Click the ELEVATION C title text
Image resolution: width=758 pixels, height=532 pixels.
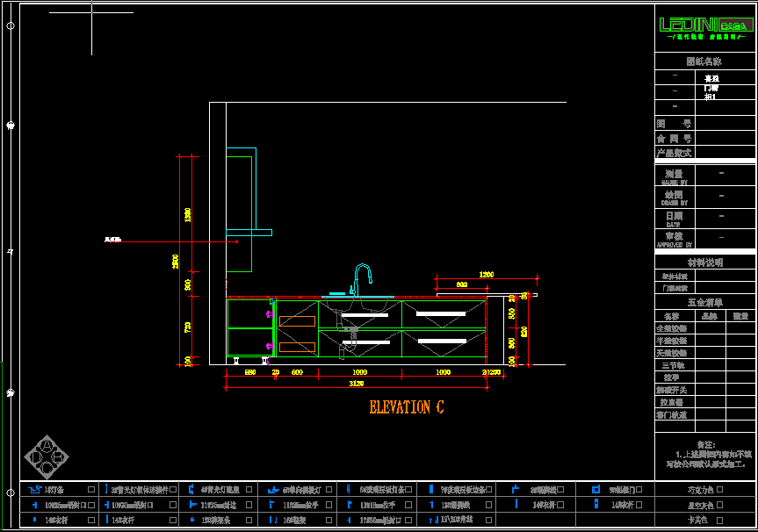(406, 407)
